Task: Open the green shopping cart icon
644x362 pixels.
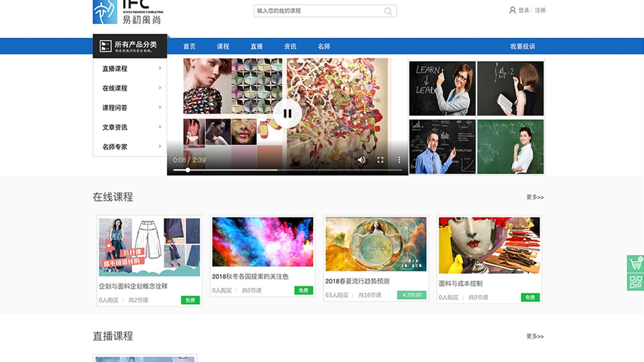Action: (x=635, y=264)
